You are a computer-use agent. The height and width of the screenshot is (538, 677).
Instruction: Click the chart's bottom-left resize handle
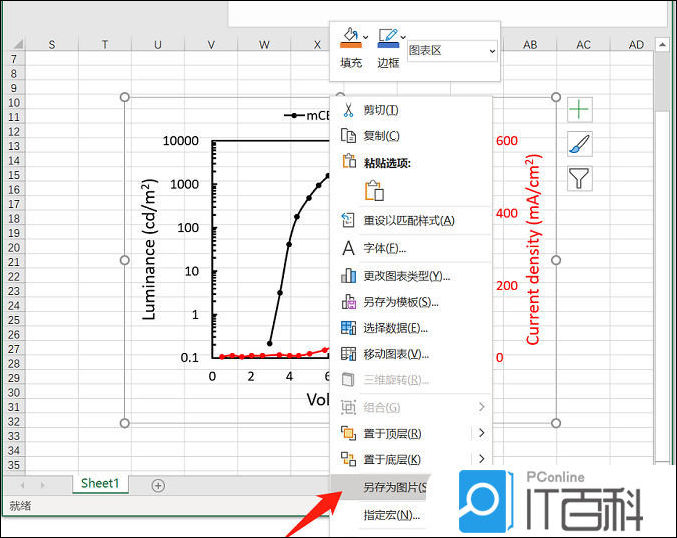pos(125,423)
